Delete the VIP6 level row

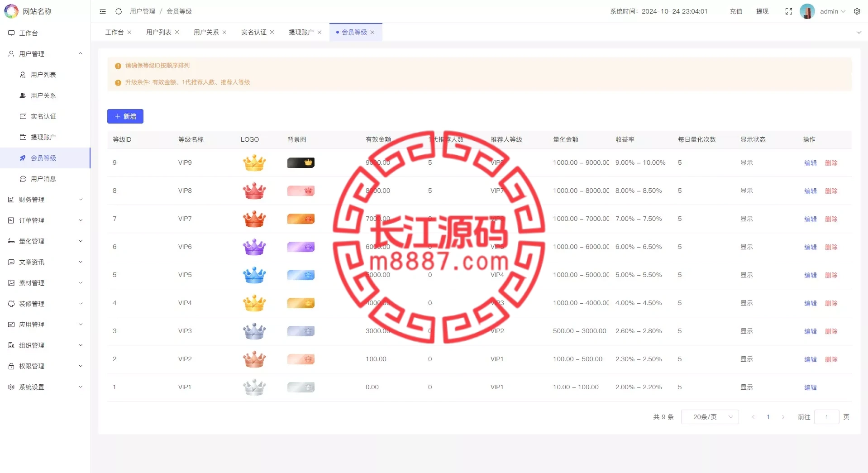pos(831,247)
